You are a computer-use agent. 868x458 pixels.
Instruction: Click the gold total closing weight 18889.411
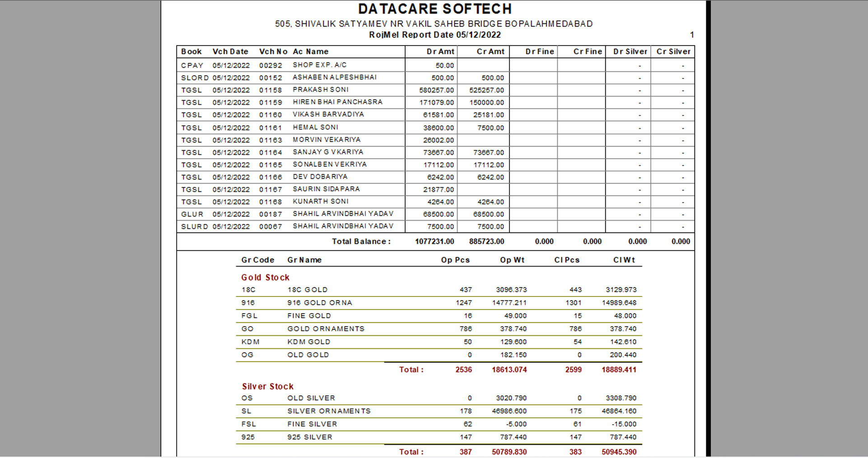point(619,370)
